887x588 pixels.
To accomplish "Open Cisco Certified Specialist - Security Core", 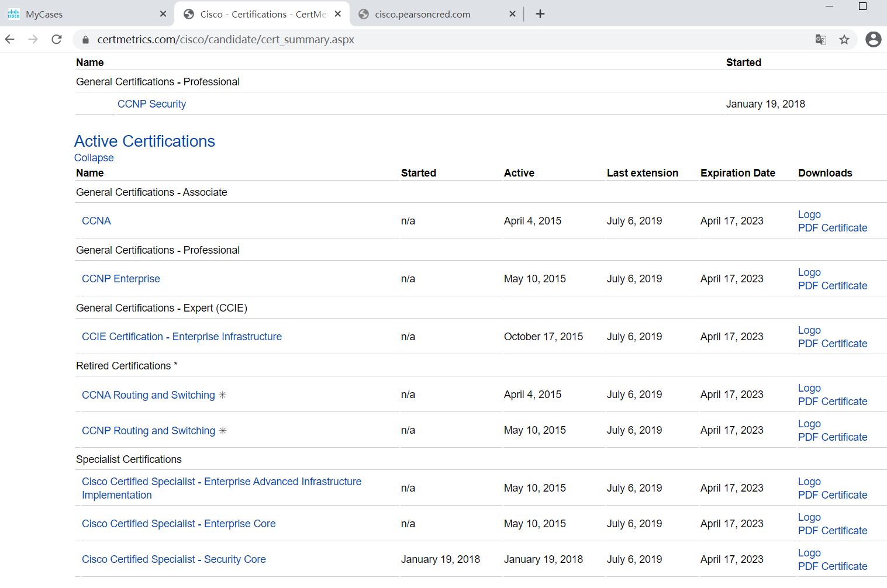I will tap(174, 559).
